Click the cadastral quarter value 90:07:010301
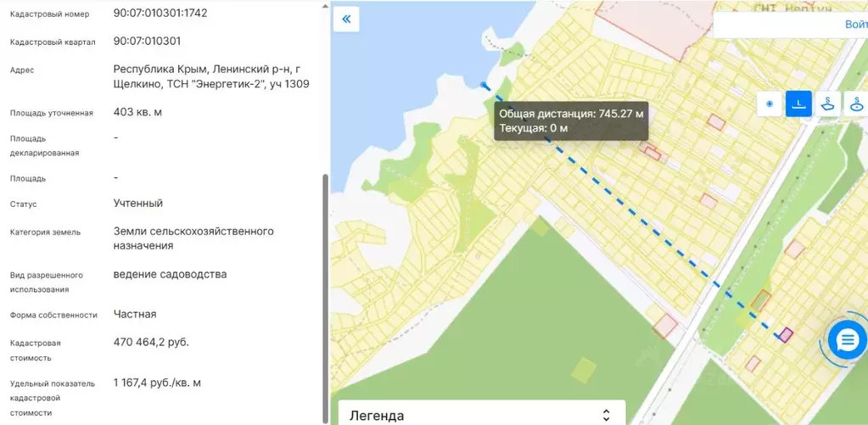868x425 pixels. pos(147,41)
